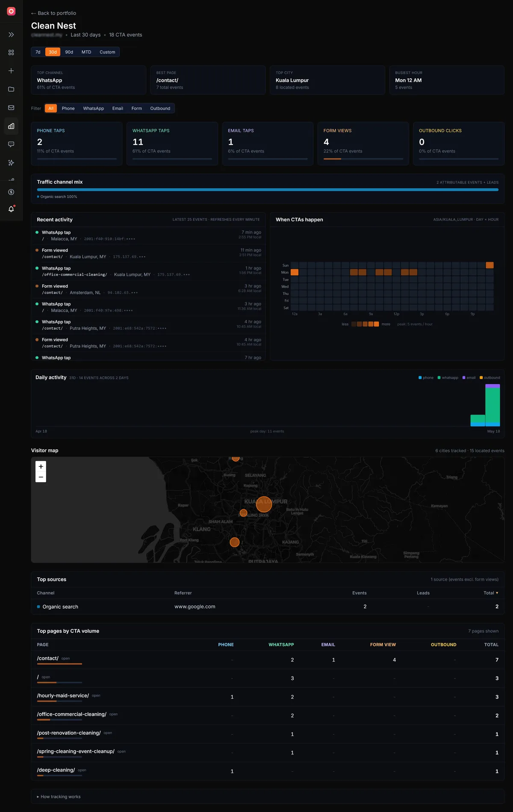
Task: Click the Form Views stat card
Action: (x=363, y=144)
